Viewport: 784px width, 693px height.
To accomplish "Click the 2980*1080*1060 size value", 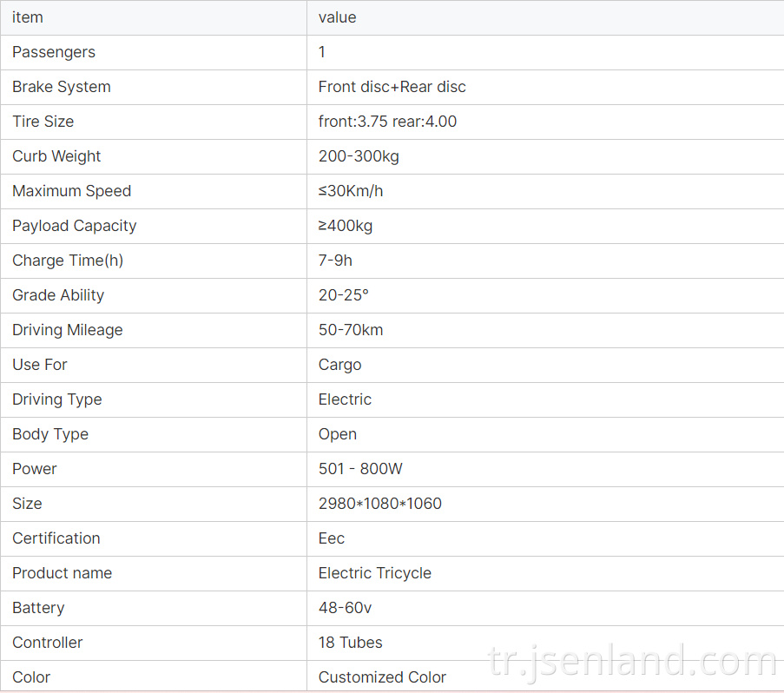I will (x=380, y=504).
